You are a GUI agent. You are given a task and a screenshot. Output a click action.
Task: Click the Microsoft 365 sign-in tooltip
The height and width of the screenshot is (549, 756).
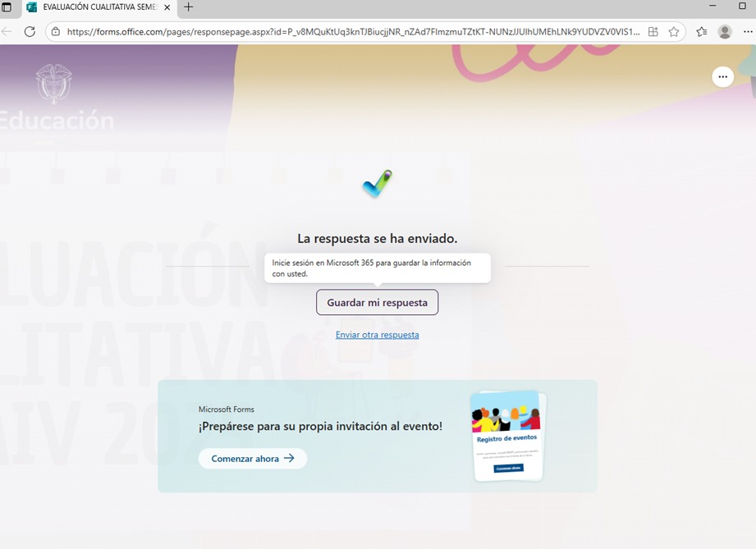click(378, 268)
